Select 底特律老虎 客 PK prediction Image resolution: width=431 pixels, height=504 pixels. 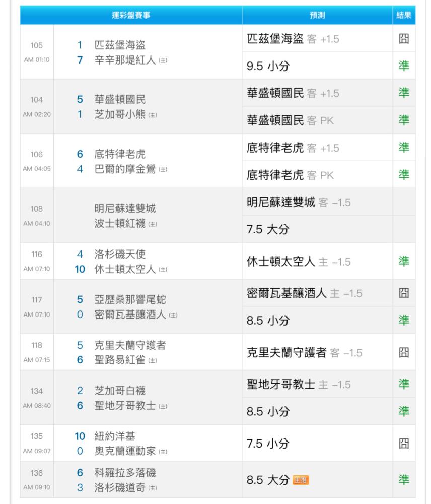(290, 175)
